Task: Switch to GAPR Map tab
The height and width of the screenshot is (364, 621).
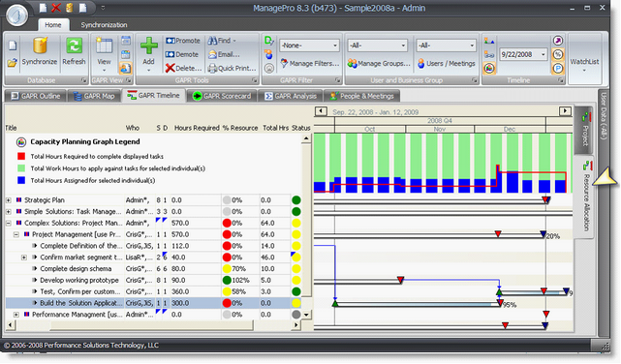Action: [94, 96]
